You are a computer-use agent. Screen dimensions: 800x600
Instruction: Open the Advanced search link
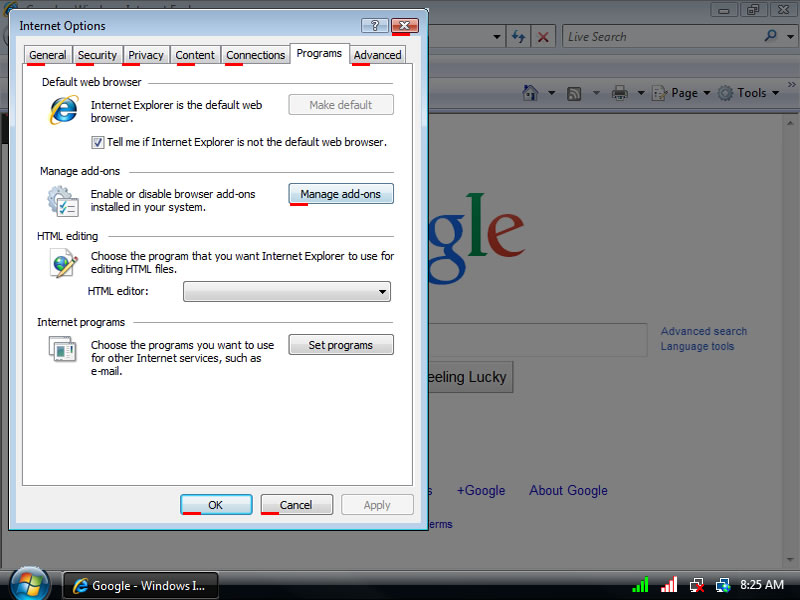pyautogui.click(x=703, y=331)
